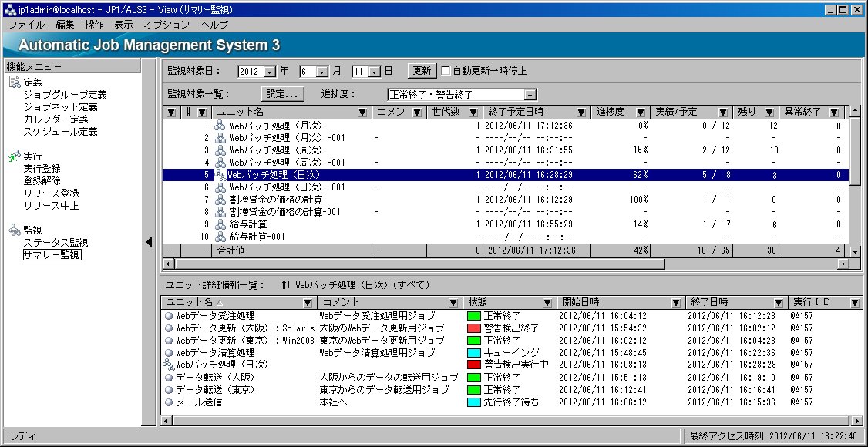Viewport: 868px width, 447px height.
Task: Click jobnet icon of Webバッチ処理(周次)-001
Action: tap(220, 163)
